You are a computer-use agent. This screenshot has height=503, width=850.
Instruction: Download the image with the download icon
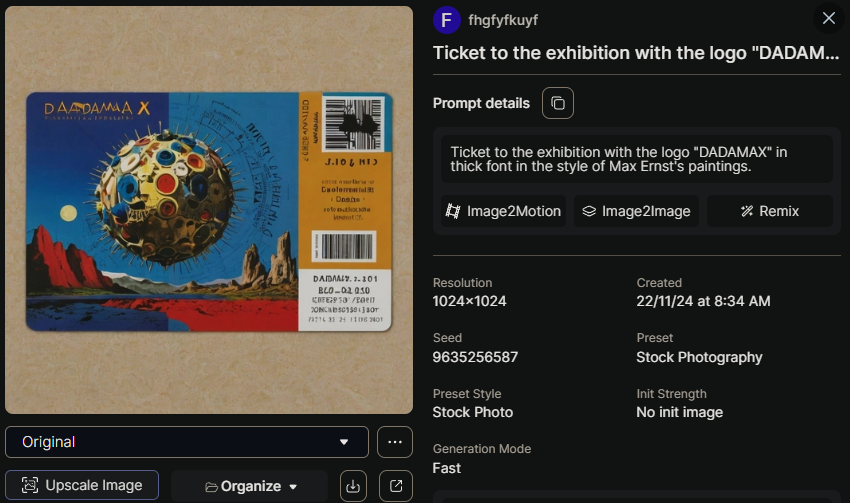point(352,486)
